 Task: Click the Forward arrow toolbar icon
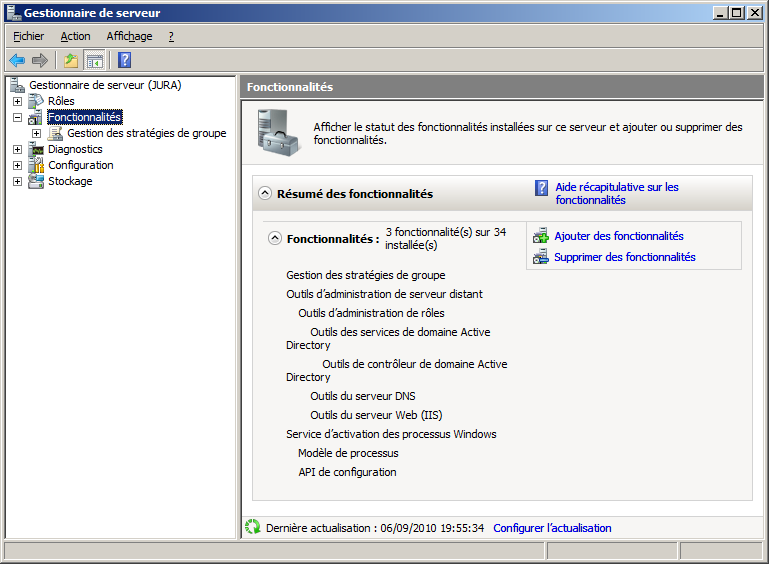point(40,60)
